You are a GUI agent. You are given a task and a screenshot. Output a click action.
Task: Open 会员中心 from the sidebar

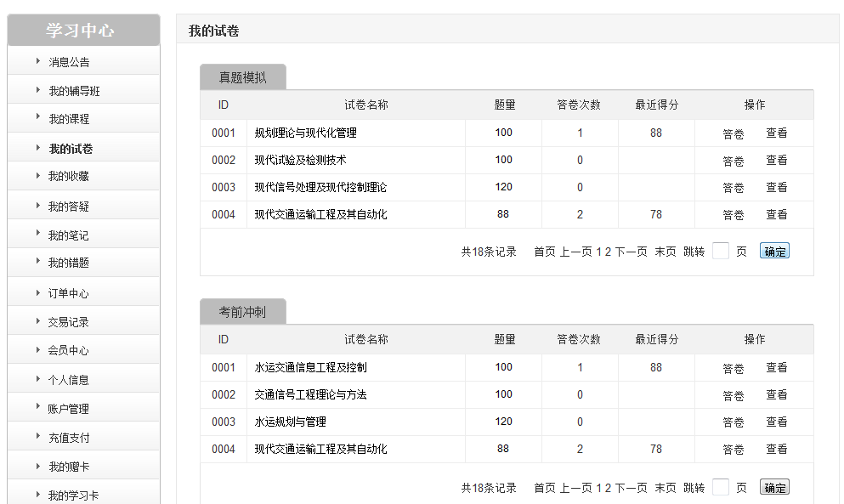pyautogui.click(x=68, y=350)
